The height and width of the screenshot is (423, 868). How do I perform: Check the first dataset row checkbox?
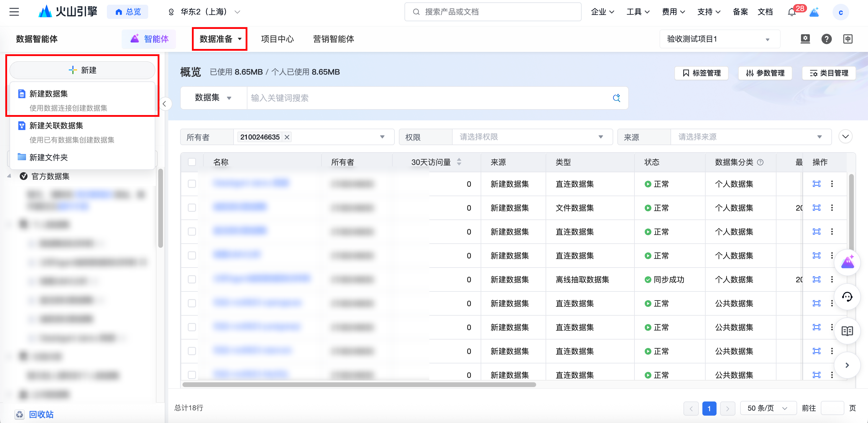pyautogui.click(x=192, y=184)
